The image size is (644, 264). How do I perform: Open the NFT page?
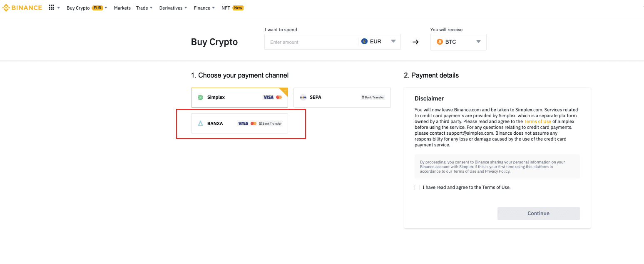tap(226, 8)
